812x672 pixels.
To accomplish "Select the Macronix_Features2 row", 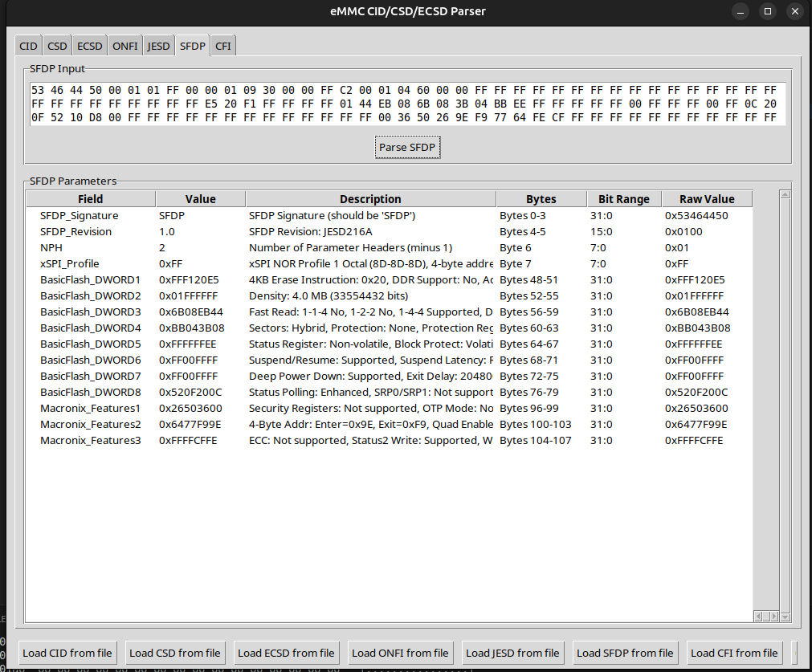I will [389, 424].
